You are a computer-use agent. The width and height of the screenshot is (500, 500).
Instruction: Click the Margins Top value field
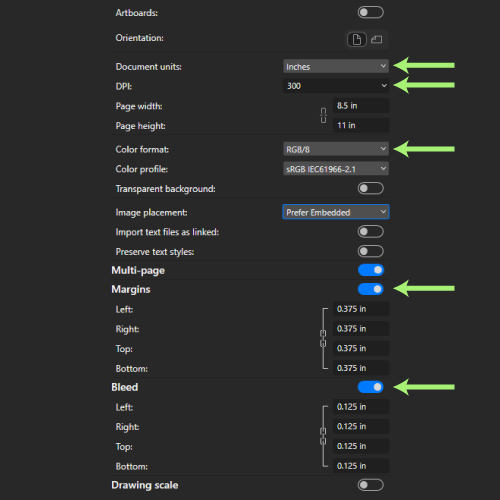[x=361, y=348]
